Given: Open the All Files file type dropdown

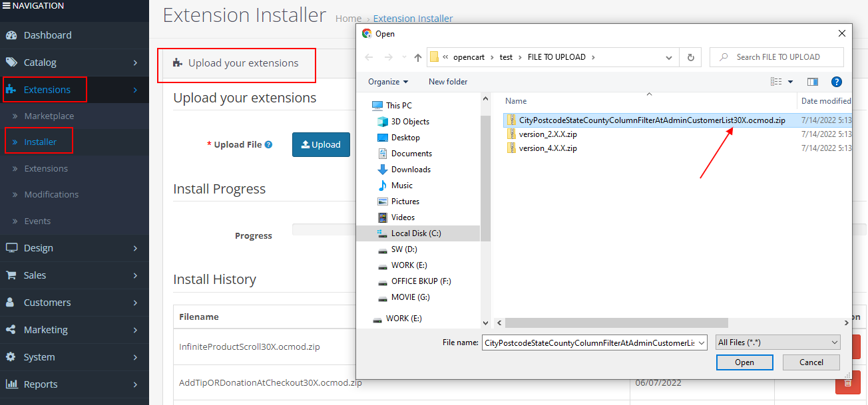Looking at the screenshot, I should pos(777,342).
